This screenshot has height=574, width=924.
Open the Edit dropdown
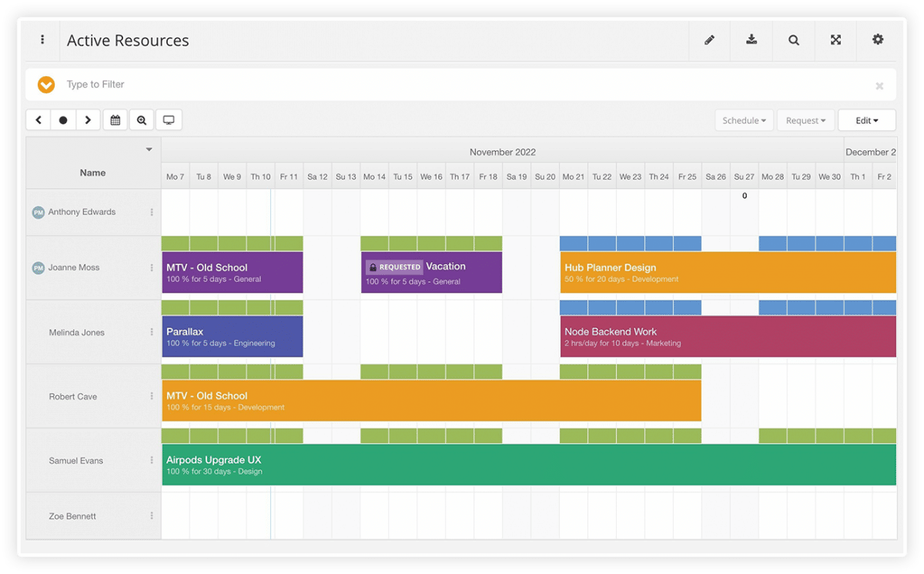(866, 120)
